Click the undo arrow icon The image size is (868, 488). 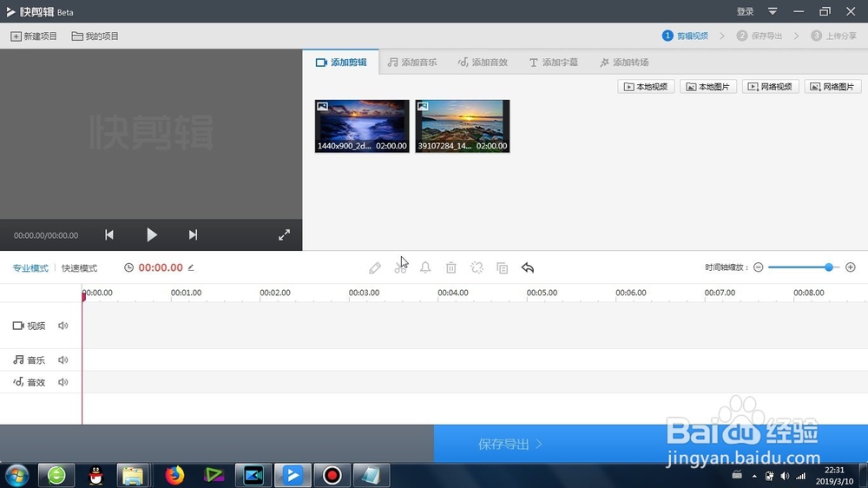click(528, 268)
